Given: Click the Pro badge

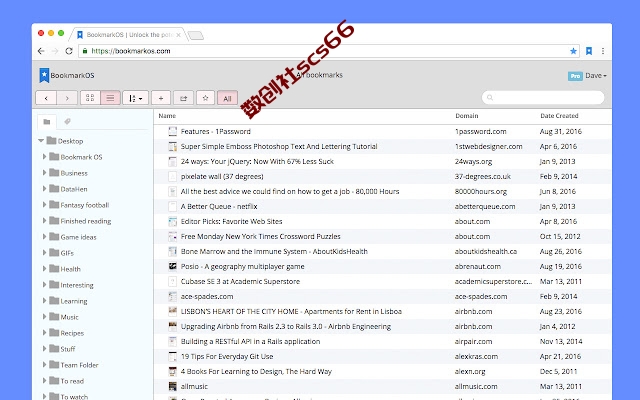Looking at the screenshot, I should (x=575, y=76).
